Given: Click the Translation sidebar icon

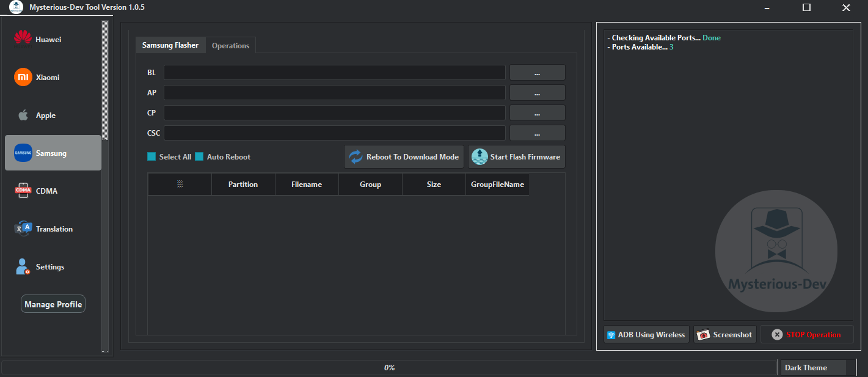Looking at the screenshot, I should [23, 229].
